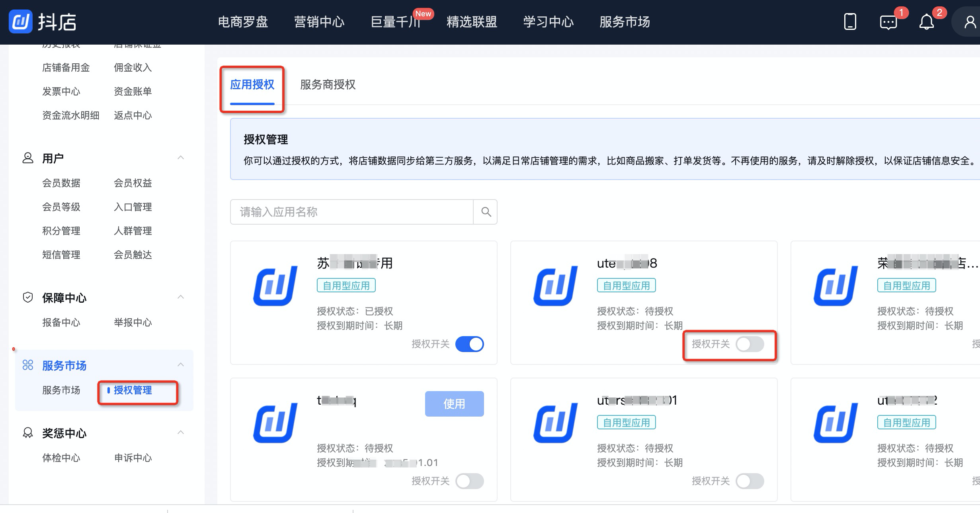980x513 pixels.
Task: Click the 授权状态：已授权 text
Action: 355,311
